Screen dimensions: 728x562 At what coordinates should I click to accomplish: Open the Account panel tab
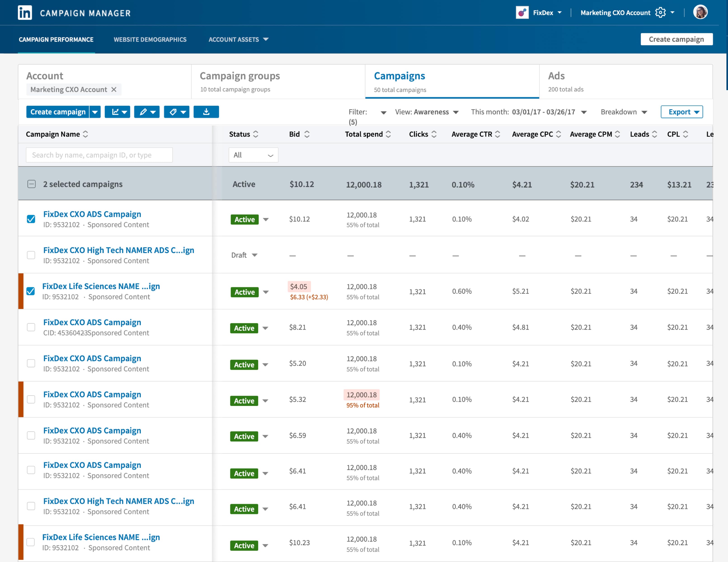click(x=105, y=82)
